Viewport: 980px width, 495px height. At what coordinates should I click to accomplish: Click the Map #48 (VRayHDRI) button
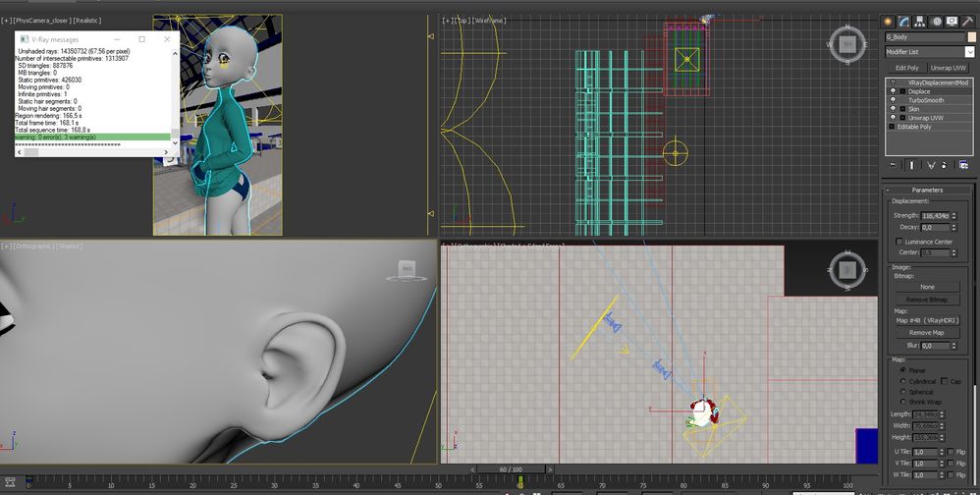point(928,320)
